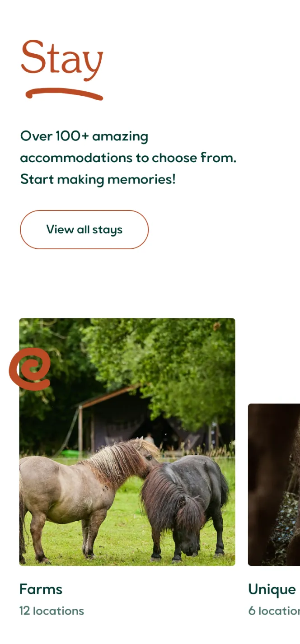Click the Stay heading
The width and height of the screenshot is (300, 644).
(x=62, y=58)
